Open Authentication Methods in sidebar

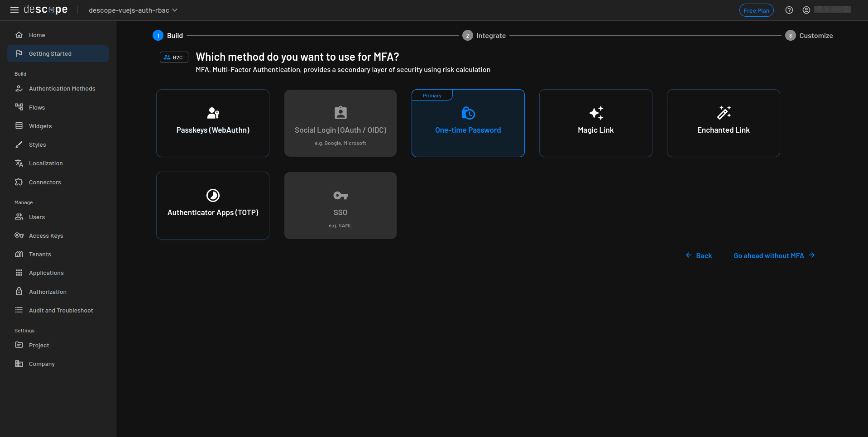(x=62, y=89)
